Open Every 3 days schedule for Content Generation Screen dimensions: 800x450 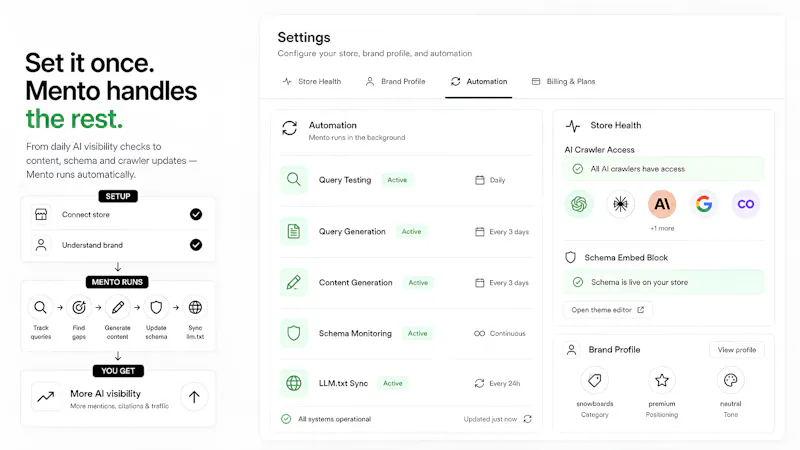click(502, 283)
